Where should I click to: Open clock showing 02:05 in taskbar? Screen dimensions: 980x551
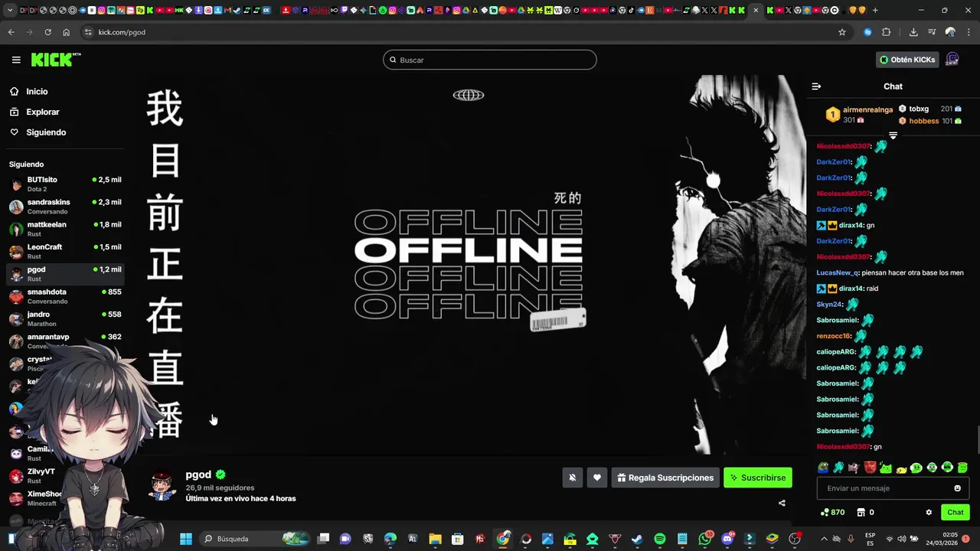943,539
